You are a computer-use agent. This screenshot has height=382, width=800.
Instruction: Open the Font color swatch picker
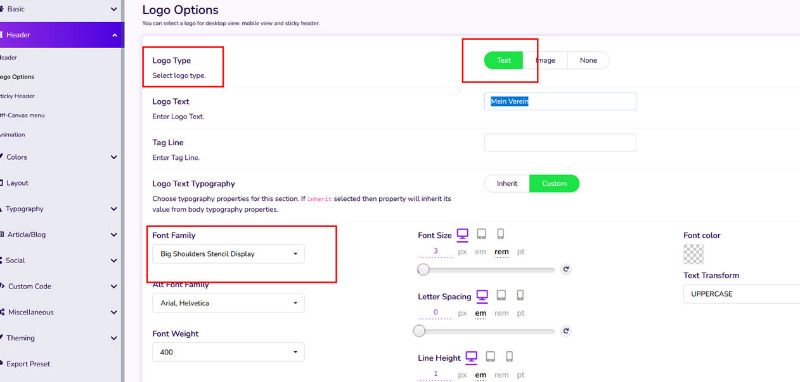pos(693,254)
